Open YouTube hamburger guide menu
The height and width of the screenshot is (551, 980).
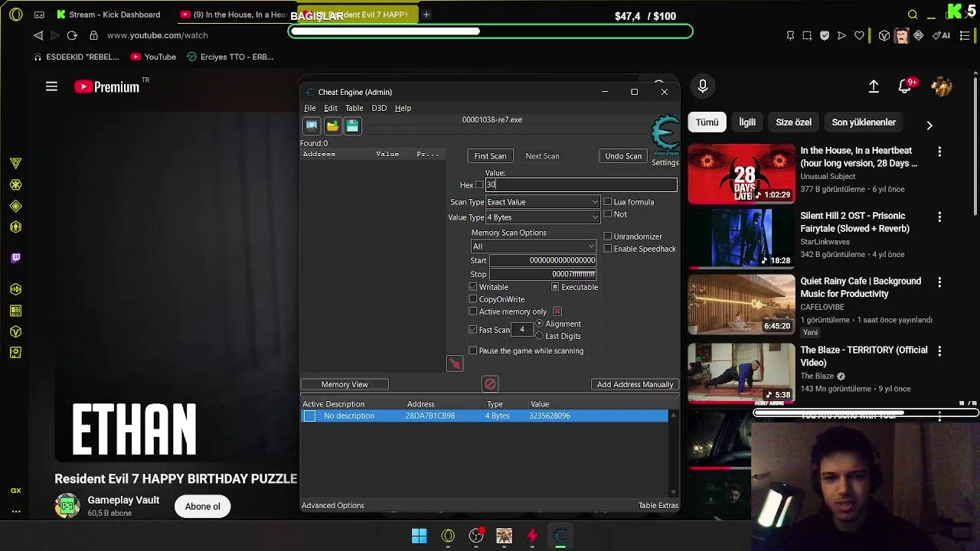(51, 86)
